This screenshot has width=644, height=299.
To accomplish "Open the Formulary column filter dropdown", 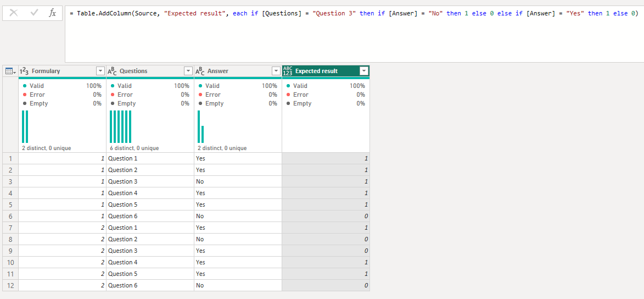I will click(100, 71).
